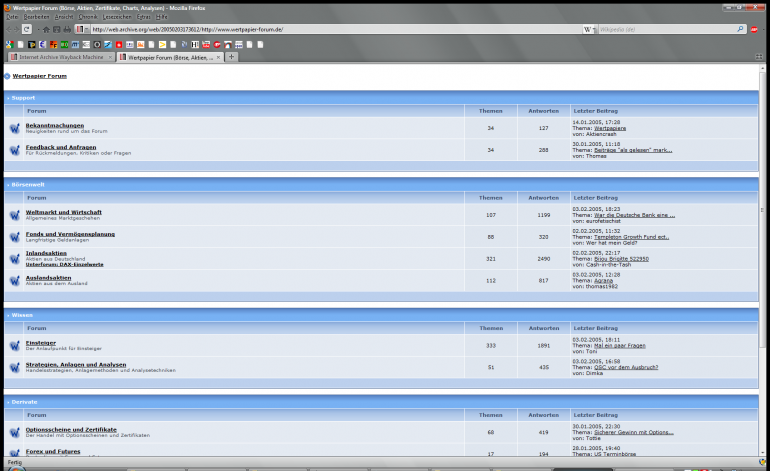Open the Agrana thread link
770x471 pixels.
point(604,281)
